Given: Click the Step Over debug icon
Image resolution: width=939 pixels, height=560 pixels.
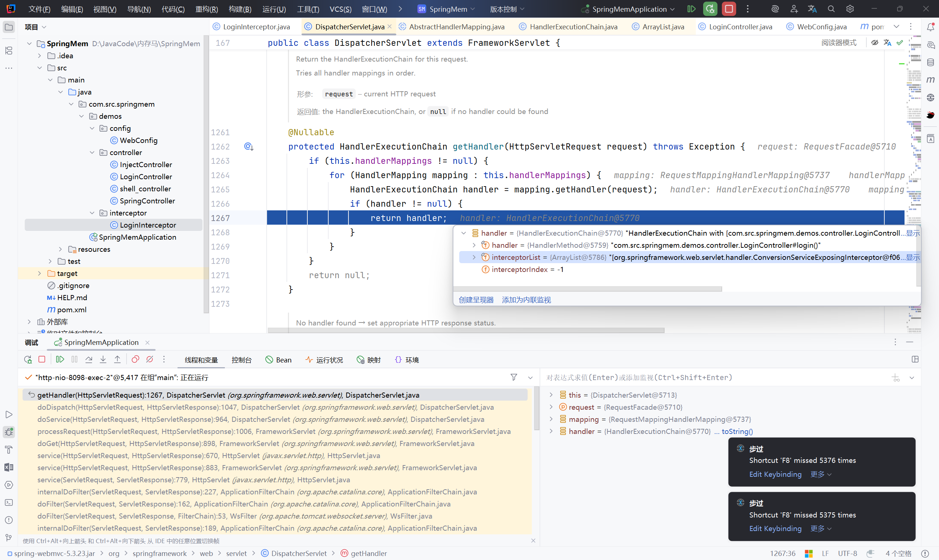Looking at the screenshot, I should 89,360.
